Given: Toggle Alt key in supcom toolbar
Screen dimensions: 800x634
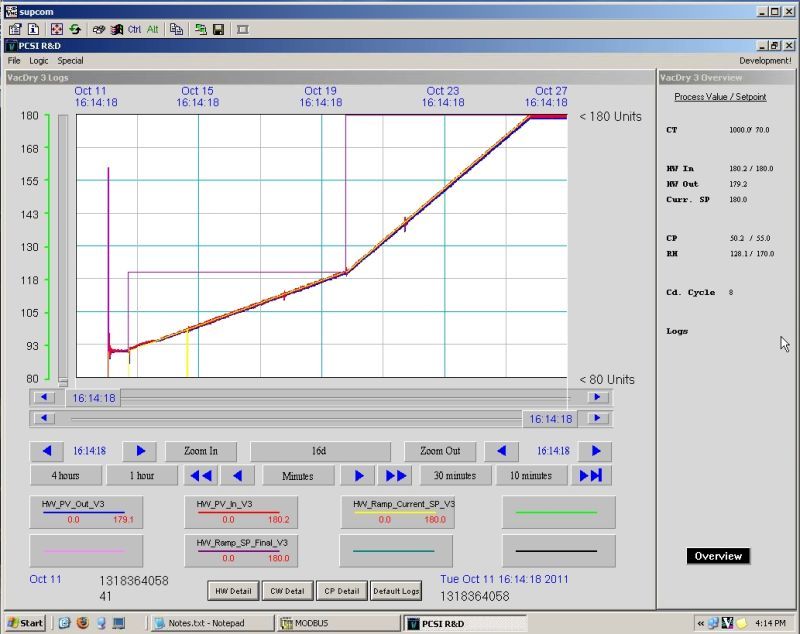Looking at the screenshot, I should click(153, 30).
